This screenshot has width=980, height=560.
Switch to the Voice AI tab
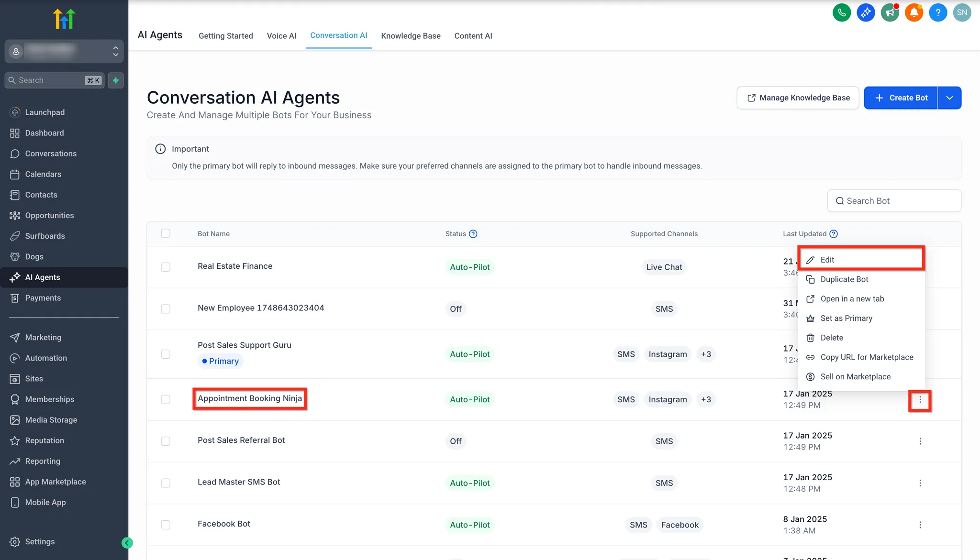(x=281, y=36)
